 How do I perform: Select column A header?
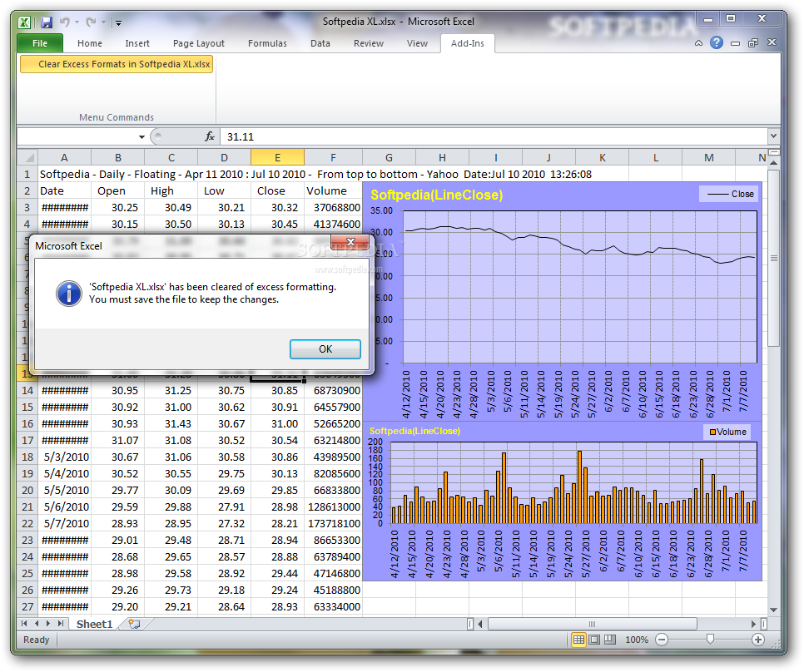pos(64,157)
